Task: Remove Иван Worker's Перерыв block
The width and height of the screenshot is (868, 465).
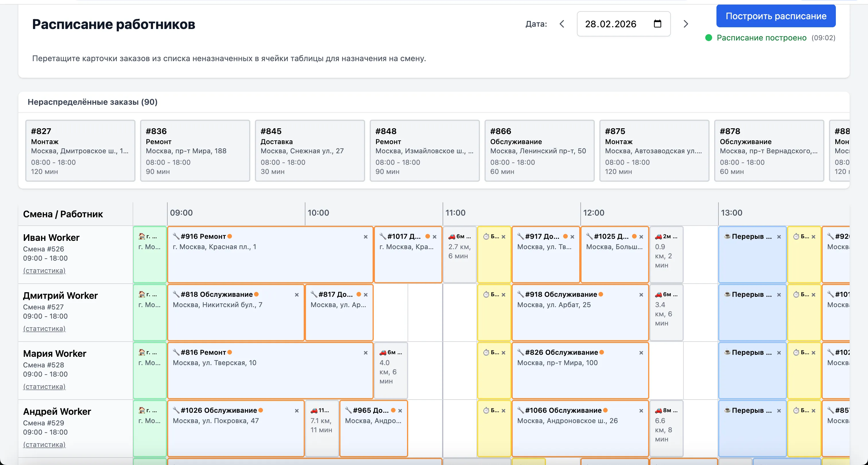Action: click(x=779, y=237)
